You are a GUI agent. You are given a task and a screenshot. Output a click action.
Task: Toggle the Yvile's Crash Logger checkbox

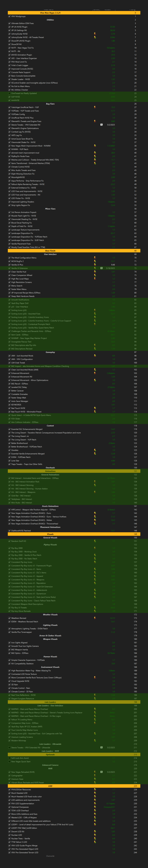click(9, 65)
